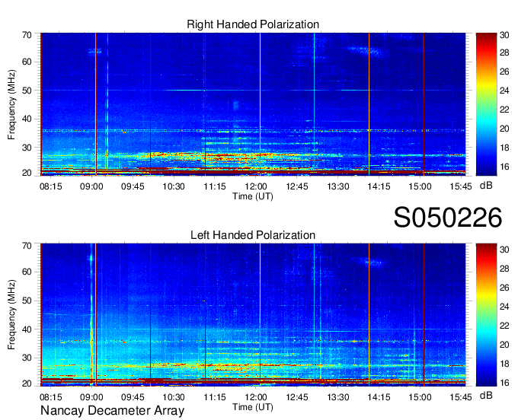
Task: Click the lower plot's color scale bar
Action: (x=486, y=315)
